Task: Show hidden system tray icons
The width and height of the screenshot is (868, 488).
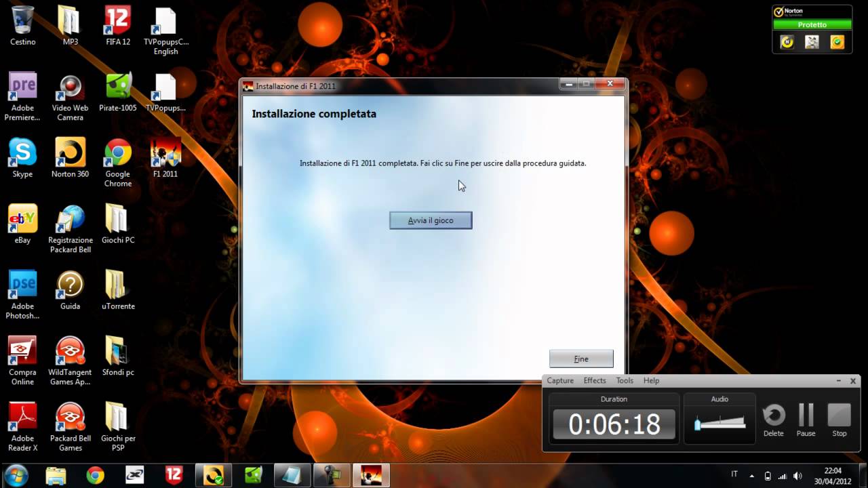Action: click(x=751, y=476)
